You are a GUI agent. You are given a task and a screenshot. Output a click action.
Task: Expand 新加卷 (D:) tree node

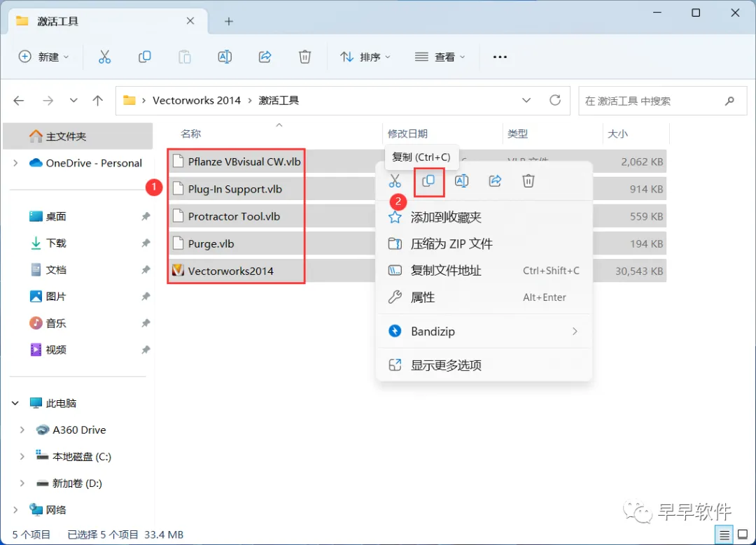pyautogui.click(x=22, y=483)
